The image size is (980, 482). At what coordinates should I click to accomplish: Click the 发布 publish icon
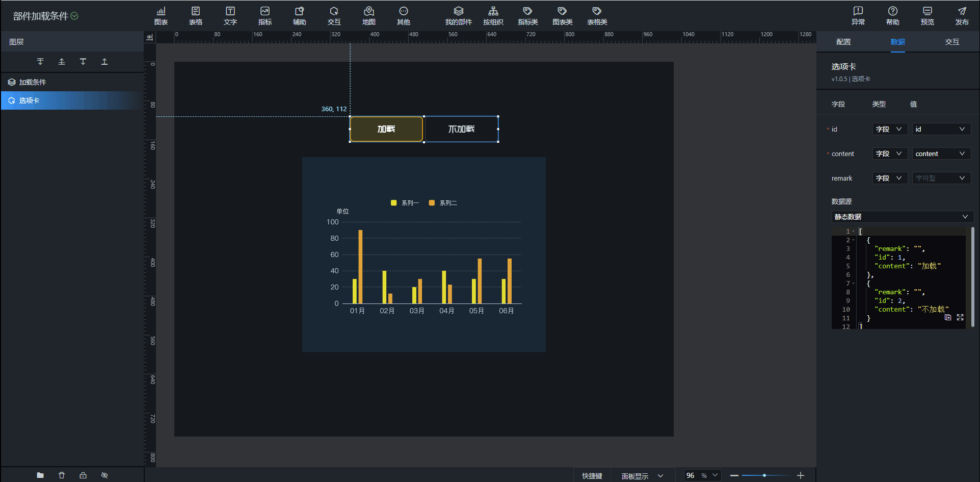(x=962, y=16)
